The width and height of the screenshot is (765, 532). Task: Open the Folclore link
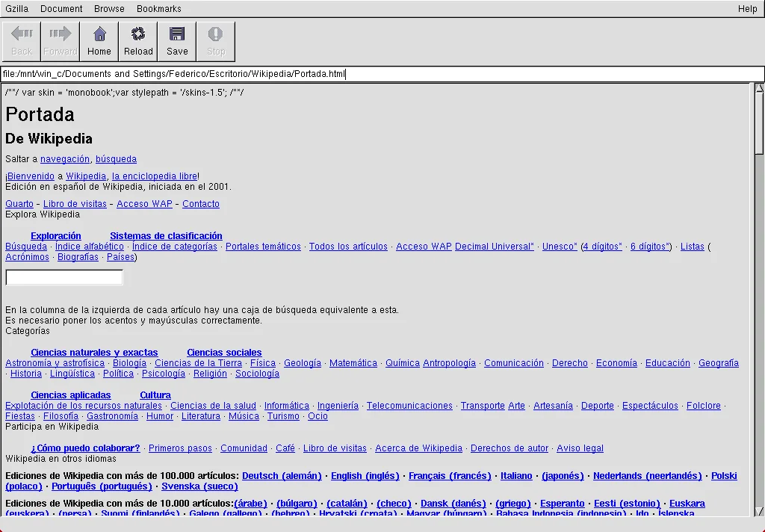pos(704,406)
